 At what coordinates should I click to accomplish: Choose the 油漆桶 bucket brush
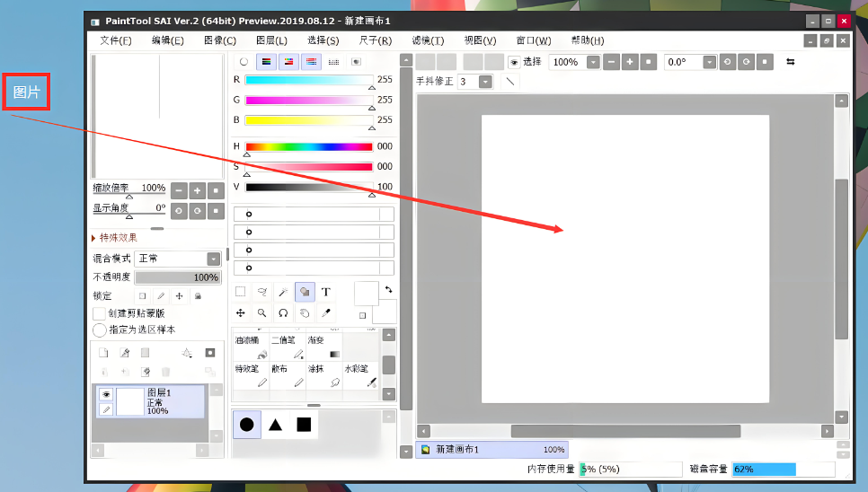click(251, 347)
